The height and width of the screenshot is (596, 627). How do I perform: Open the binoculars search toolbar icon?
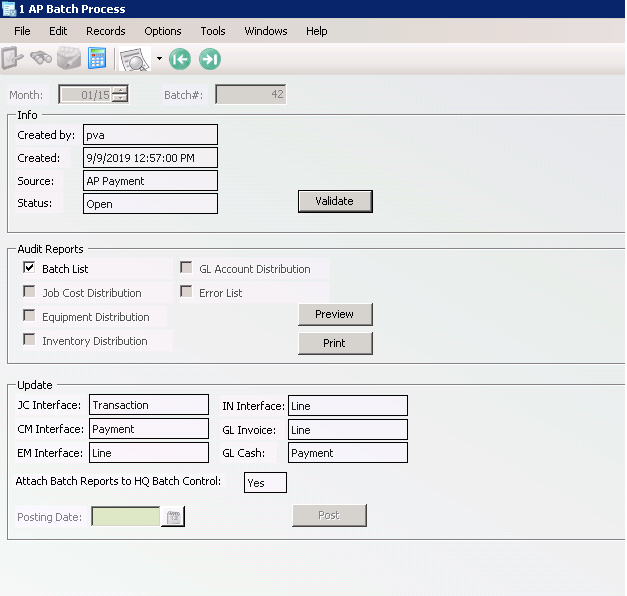pyautogui.click(x=41, y=58)
